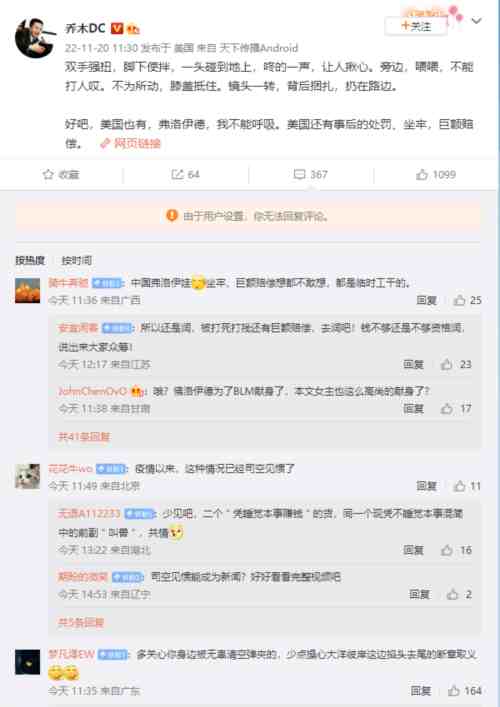The height and width of the screenshot is (707, 500).
Task: Like the post with 1099 thumbs-up
Action: pos(422,174)
